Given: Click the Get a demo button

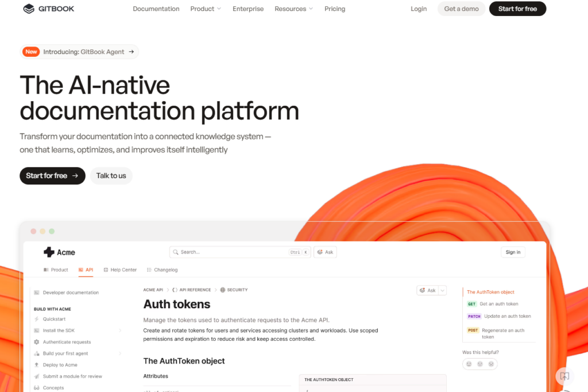Looking at the screenshot, I should tap(461, 9).
